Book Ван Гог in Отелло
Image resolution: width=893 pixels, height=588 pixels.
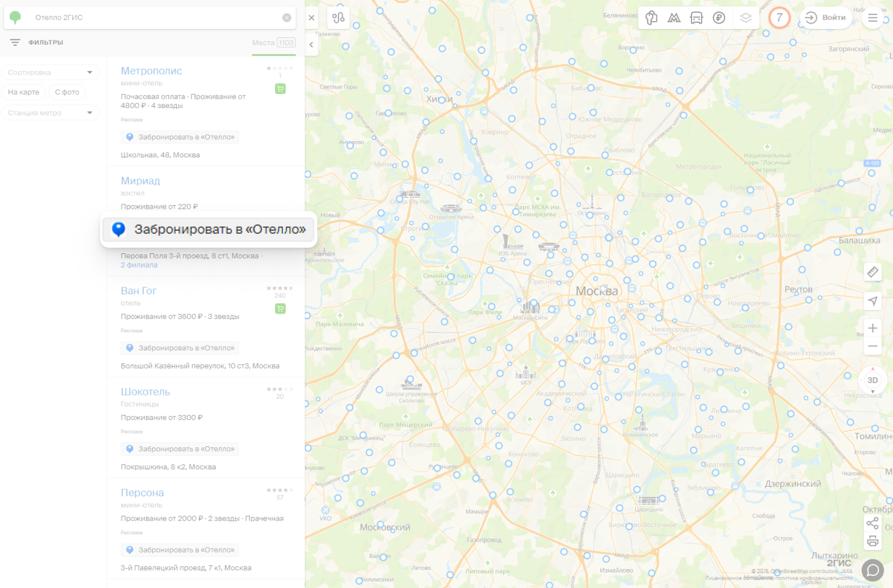pyautogui.click(x=180, y=348)
